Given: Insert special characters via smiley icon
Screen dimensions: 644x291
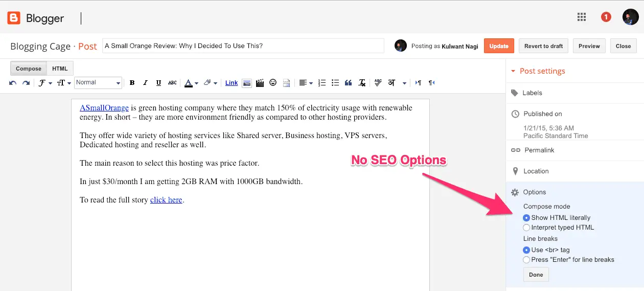Looking at the screenshot, I should (273, 82).
